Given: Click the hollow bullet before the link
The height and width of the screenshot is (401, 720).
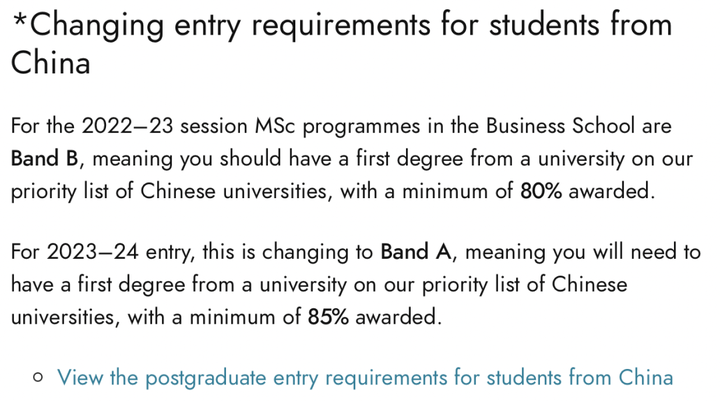Looking at the screenshot, I should pyautogui.click(x=39, y=378).
